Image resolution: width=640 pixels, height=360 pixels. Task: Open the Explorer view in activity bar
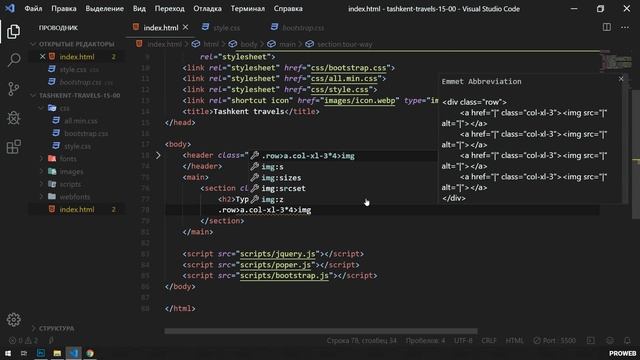pyautogui.click(x=13, y=31)
